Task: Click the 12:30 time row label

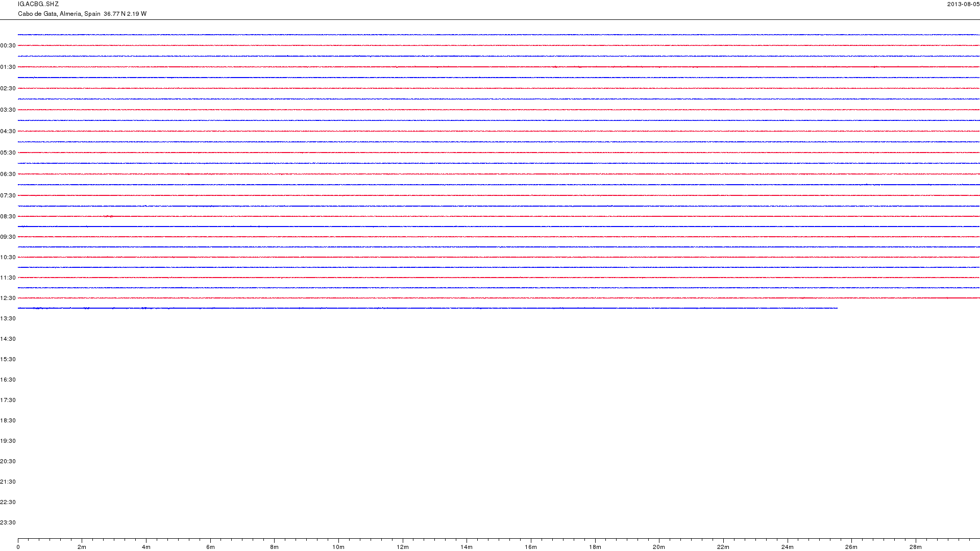Action: pos(8,298)
